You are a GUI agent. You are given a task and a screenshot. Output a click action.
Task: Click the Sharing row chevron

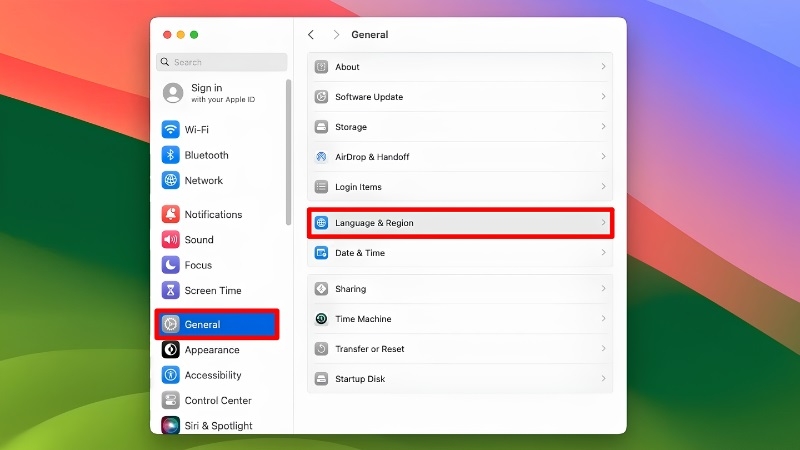coord(603,289)
